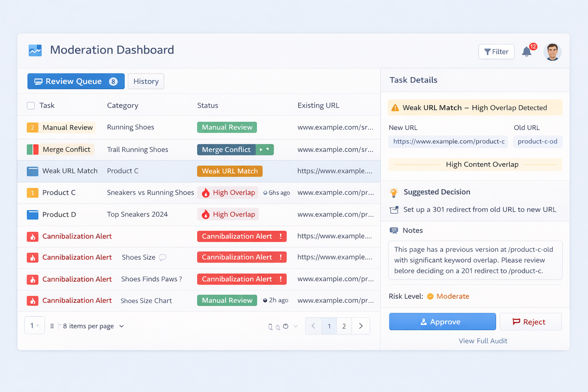
Task: Click the flame icon on Product D status
Action: click(206, 214)
